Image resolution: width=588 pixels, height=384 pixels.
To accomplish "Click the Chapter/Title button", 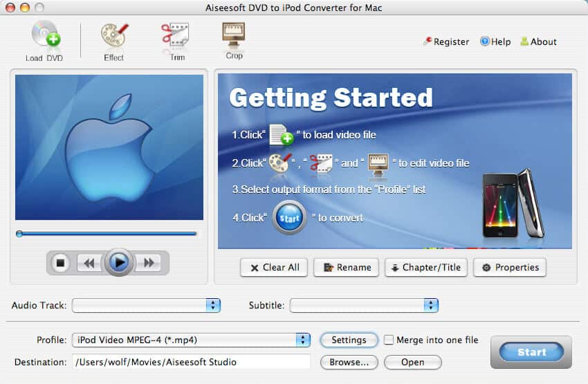I will point(426,267).
